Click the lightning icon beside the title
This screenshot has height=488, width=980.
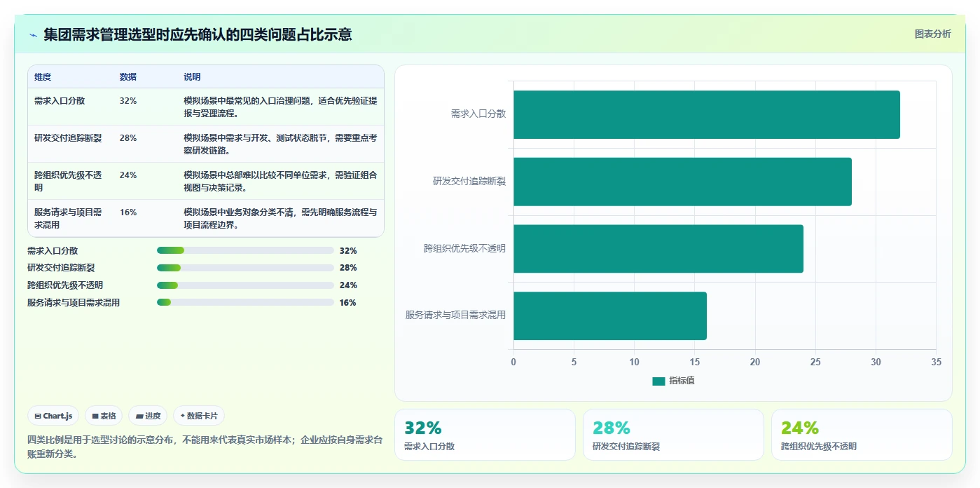coord(34,34)
